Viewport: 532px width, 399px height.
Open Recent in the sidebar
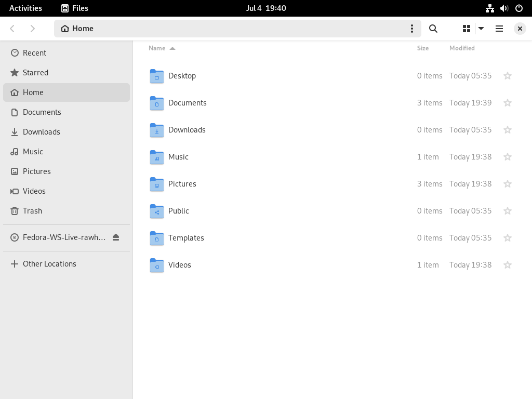[x=66, y=53]
